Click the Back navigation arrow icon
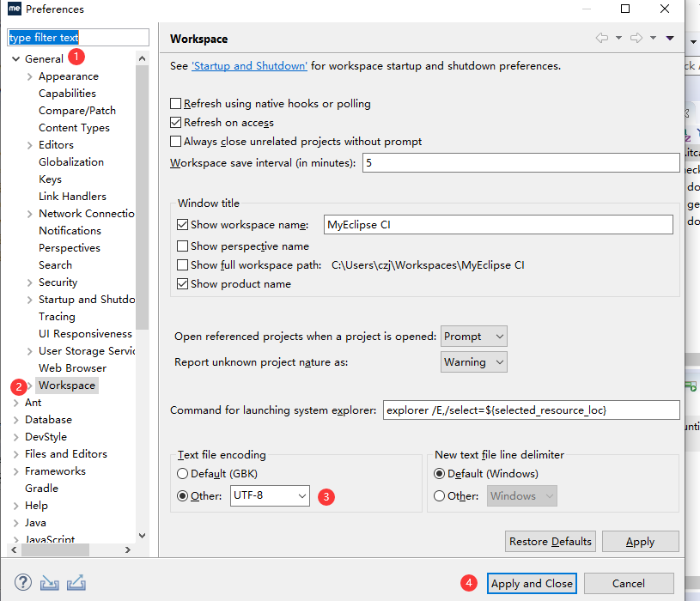 (x=602, y=38)
